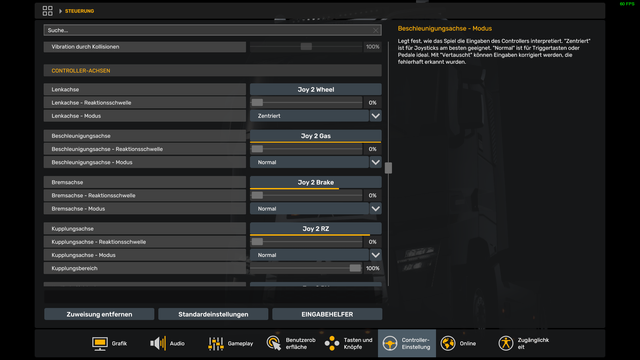
Task: Select the Bremsachse row label
Action: pos(145,182)
